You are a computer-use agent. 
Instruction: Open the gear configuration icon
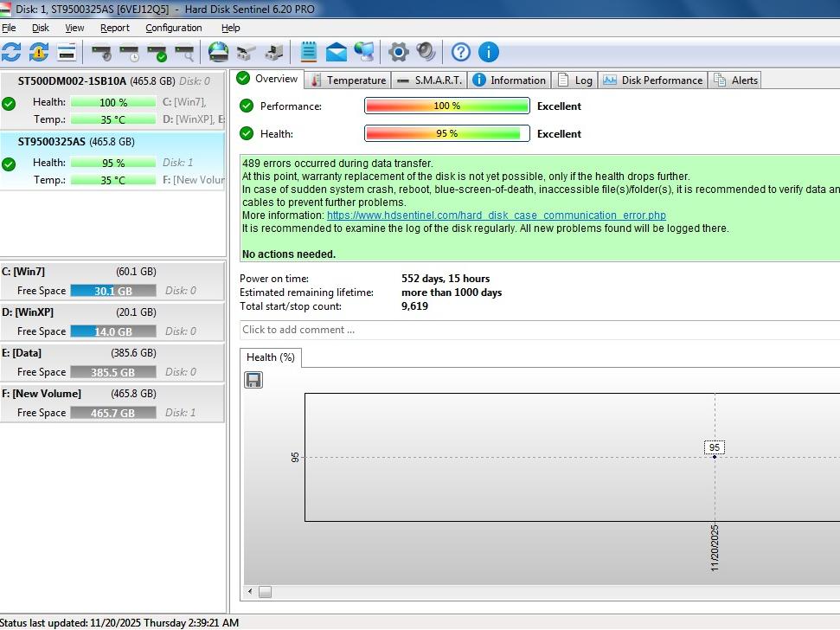[x=398, y=52]
